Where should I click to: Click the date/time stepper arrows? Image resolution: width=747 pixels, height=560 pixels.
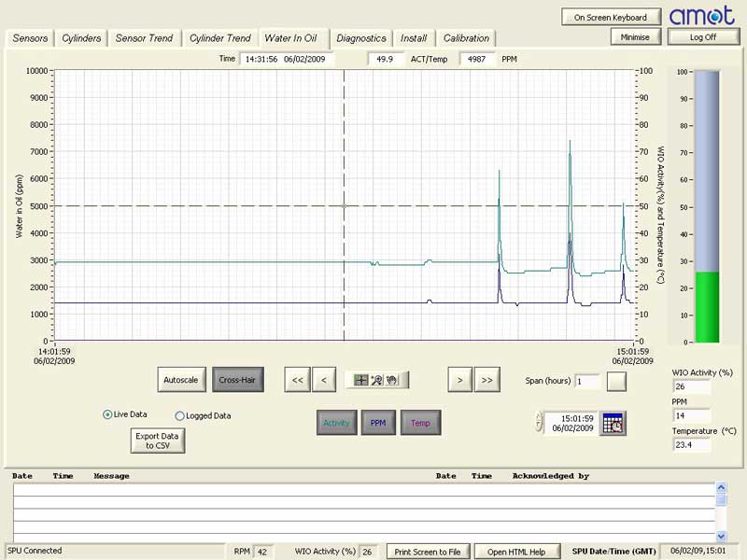(539, 422)
